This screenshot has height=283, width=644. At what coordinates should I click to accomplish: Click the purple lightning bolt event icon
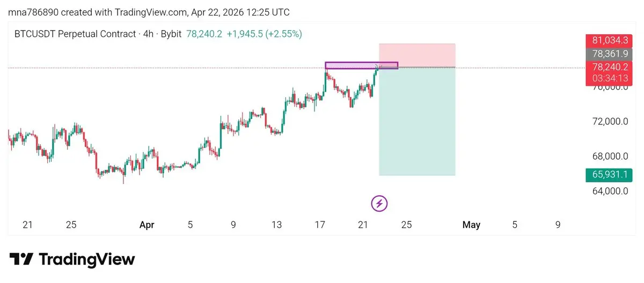(x=379, y=203)
